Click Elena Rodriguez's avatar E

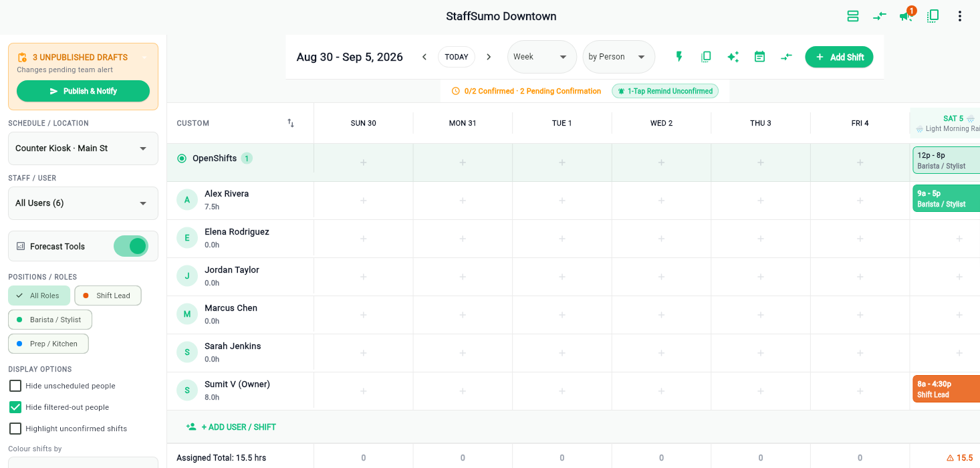[x=187, y=238]
